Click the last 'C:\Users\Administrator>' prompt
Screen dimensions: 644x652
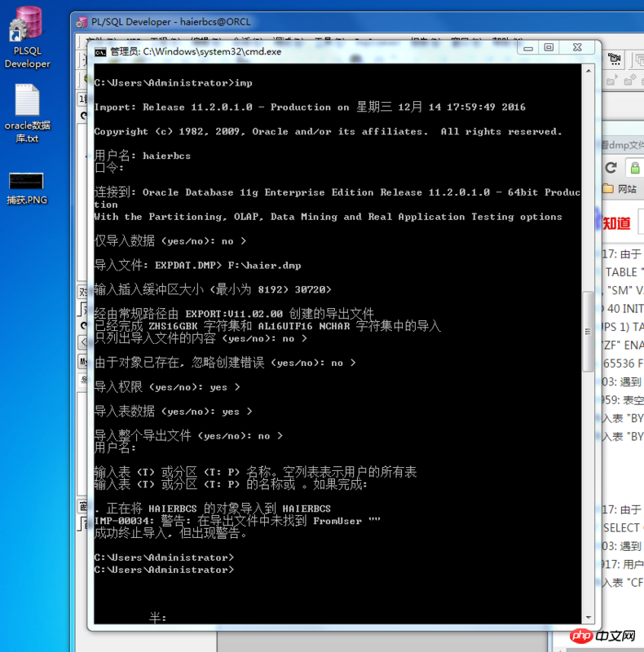click(164, 570)
